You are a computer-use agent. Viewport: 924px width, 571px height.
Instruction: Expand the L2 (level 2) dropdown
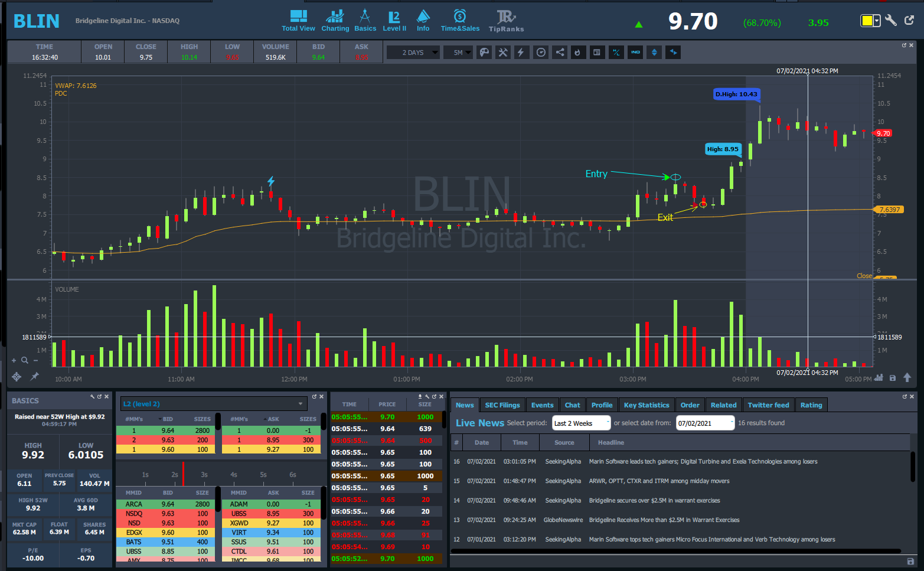point(213,404)
